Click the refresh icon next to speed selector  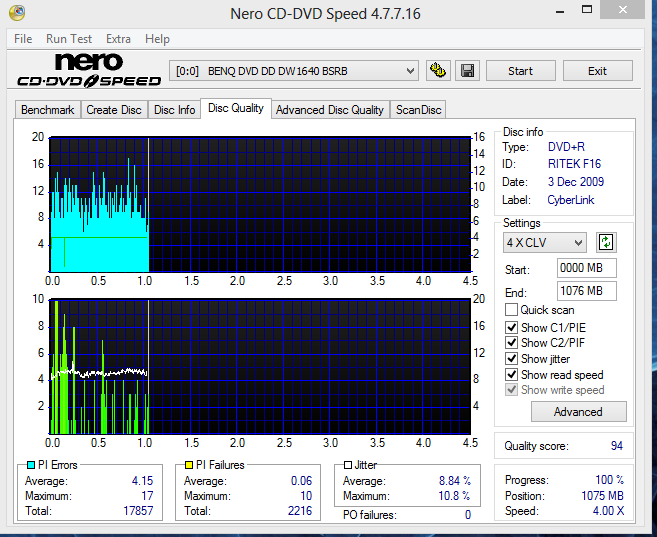point(606,242)
